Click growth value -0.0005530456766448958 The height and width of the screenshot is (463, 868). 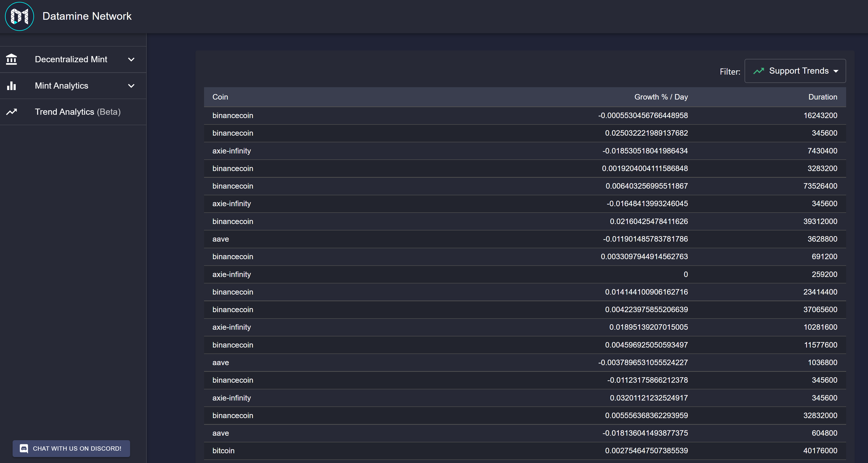pyautogui.click(x=643, y=115)
